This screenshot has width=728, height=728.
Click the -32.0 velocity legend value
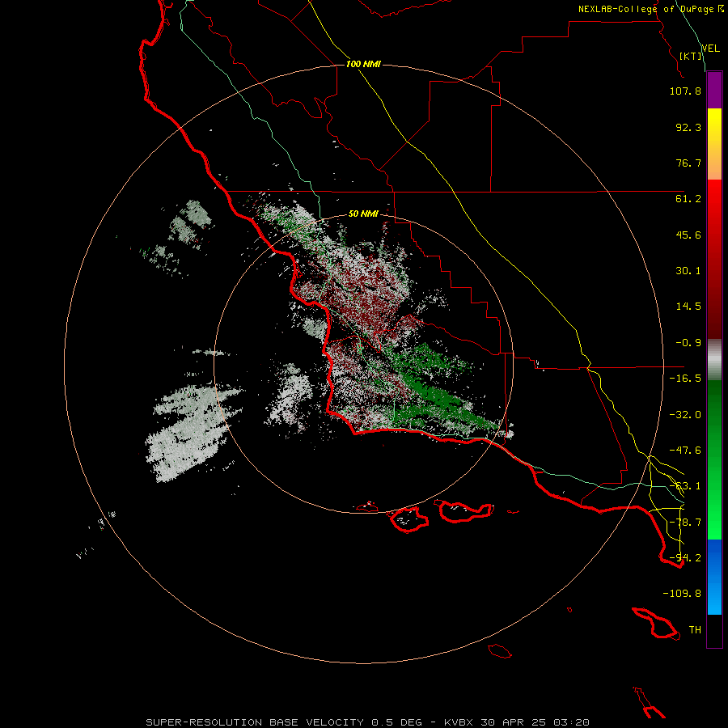685,415
